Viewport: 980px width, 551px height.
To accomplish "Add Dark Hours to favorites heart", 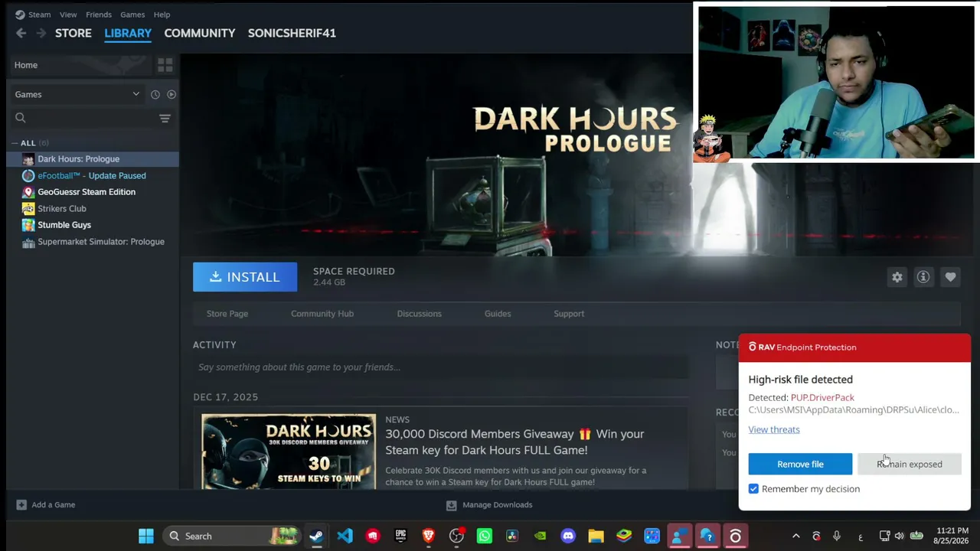I will [x=950, y=277].
